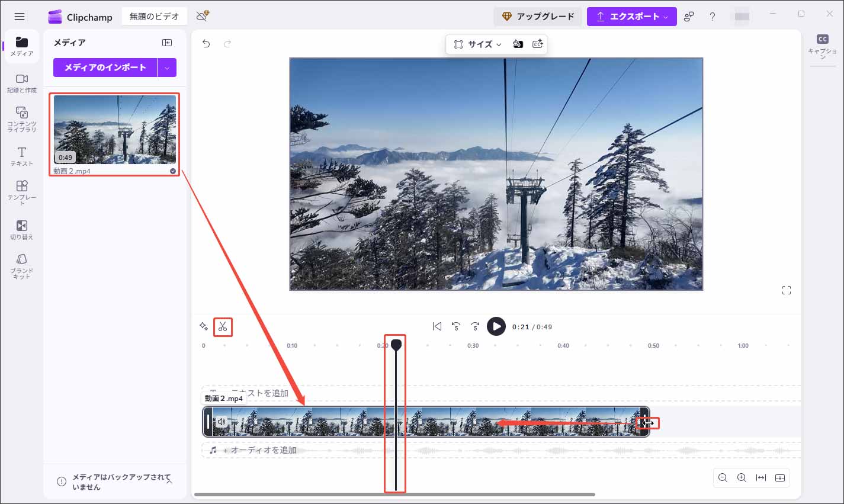This screenshot has width=844, height=504.
Task: Zoom in on the timeline
Action: (x=742, y=478)
